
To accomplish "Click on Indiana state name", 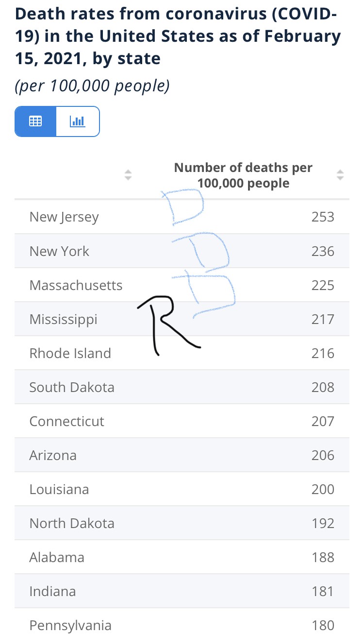I will (x=52, y=591).
